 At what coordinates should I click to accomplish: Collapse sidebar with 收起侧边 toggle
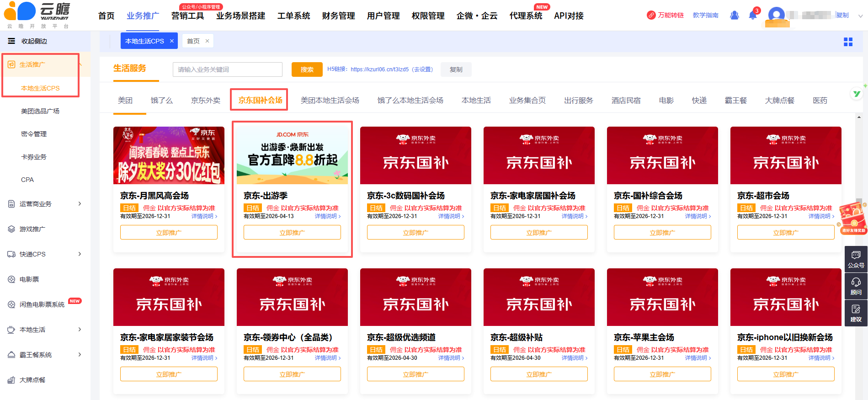(x=27, y=41)
